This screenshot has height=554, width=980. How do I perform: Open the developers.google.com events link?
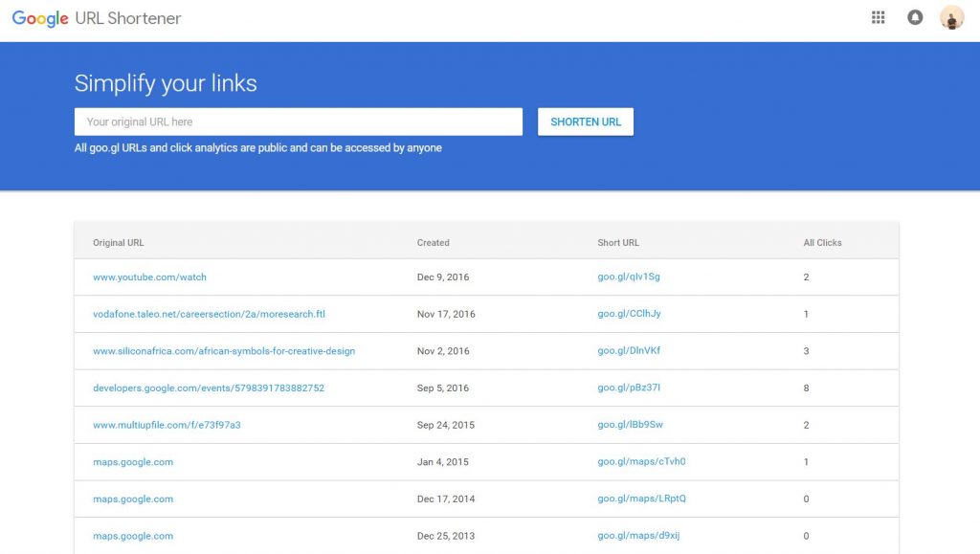tap(209, 388)
